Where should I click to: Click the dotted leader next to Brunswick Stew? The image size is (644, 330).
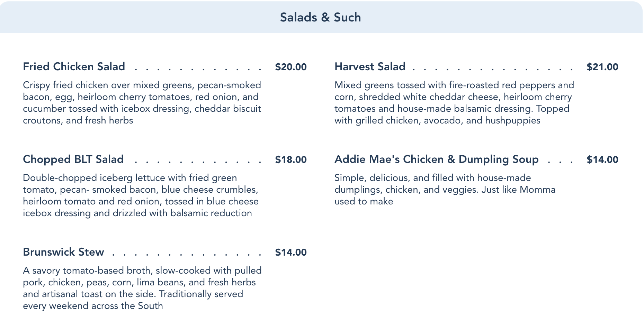pos(187,255)
